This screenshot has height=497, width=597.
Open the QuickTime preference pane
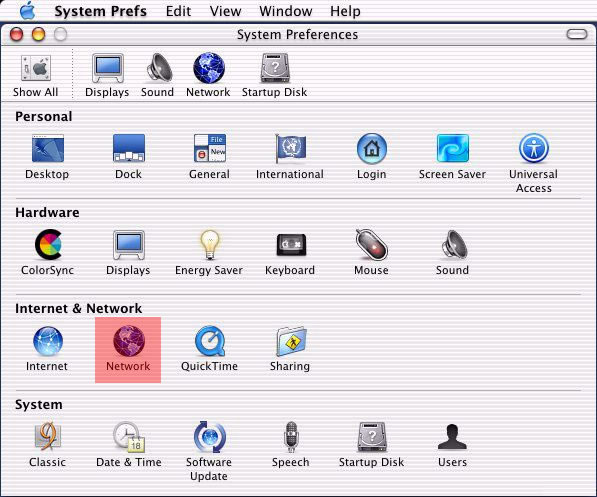tap(209, 349)
